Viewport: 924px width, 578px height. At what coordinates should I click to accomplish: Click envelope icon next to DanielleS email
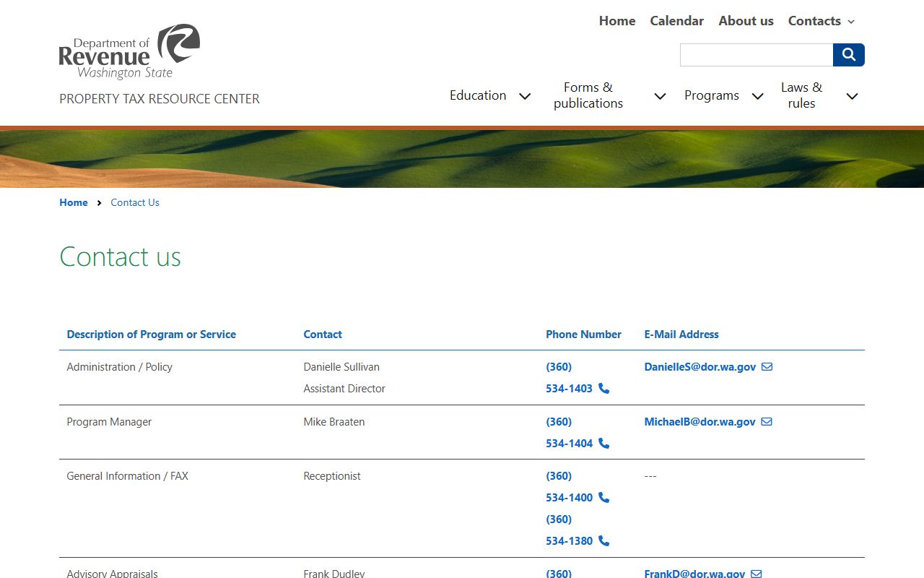point(767,367)
